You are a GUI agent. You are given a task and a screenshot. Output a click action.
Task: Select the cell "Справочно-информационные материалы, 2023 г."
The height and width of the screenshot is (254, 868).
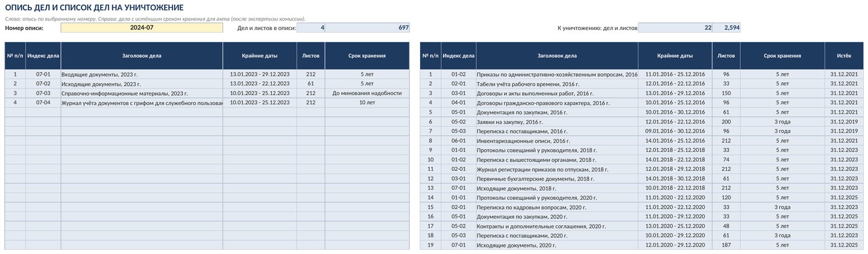[142, 93]
